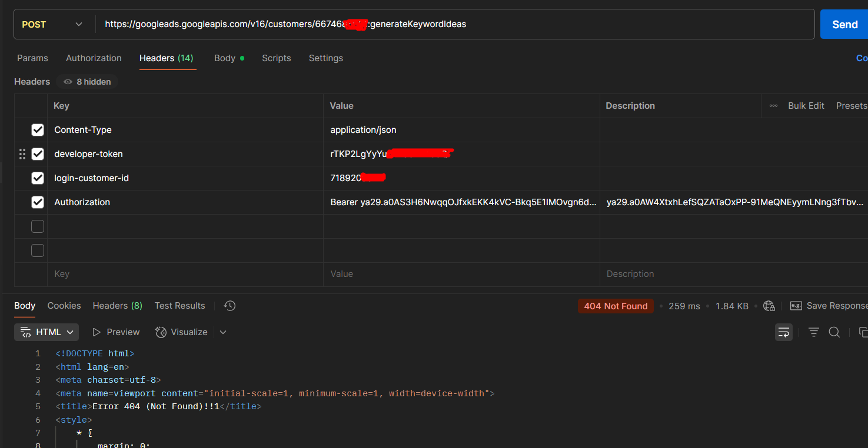The height and width of the screenshot is (448, 868).
Task: Open the POST method dropdown
Action: click(53, 24)
